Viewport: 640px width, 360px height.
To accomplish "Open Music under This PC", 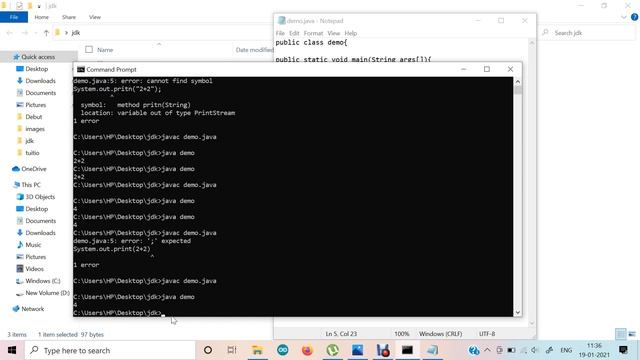I will (33, 245).
